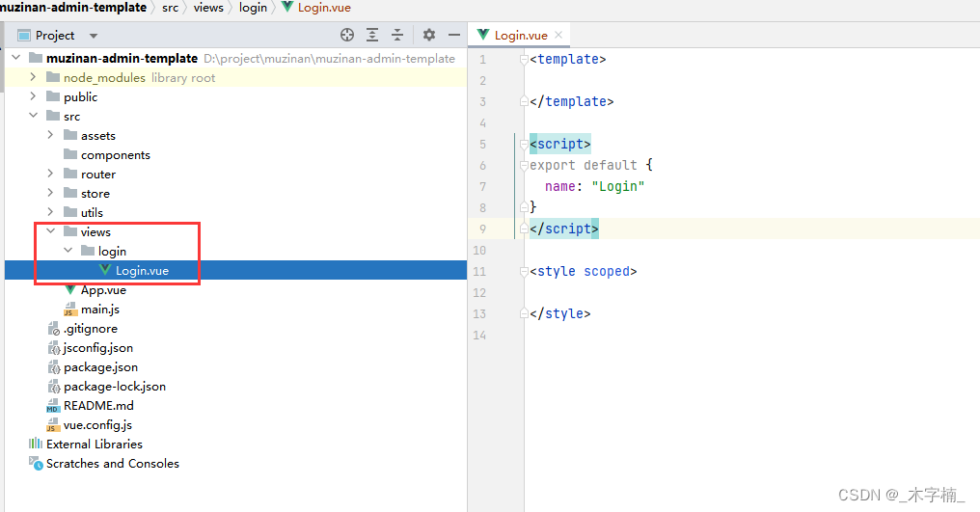Expand the router folder
Image resolution: width=980 pixels, height=512 pixels.
click(x=50, y=174)
